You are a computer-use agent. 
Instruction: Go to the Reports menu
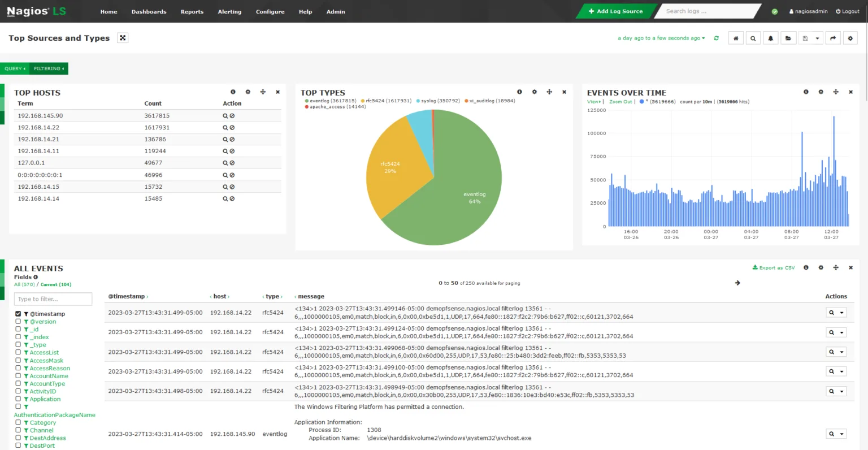point(192,11)
